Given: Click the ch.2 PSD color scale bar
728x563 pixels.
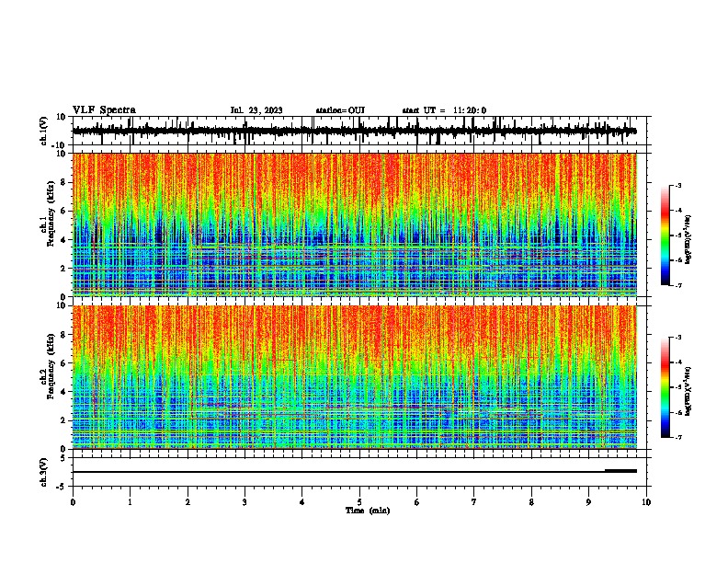Looking at the screenshot, I should (x=665, y=387).
